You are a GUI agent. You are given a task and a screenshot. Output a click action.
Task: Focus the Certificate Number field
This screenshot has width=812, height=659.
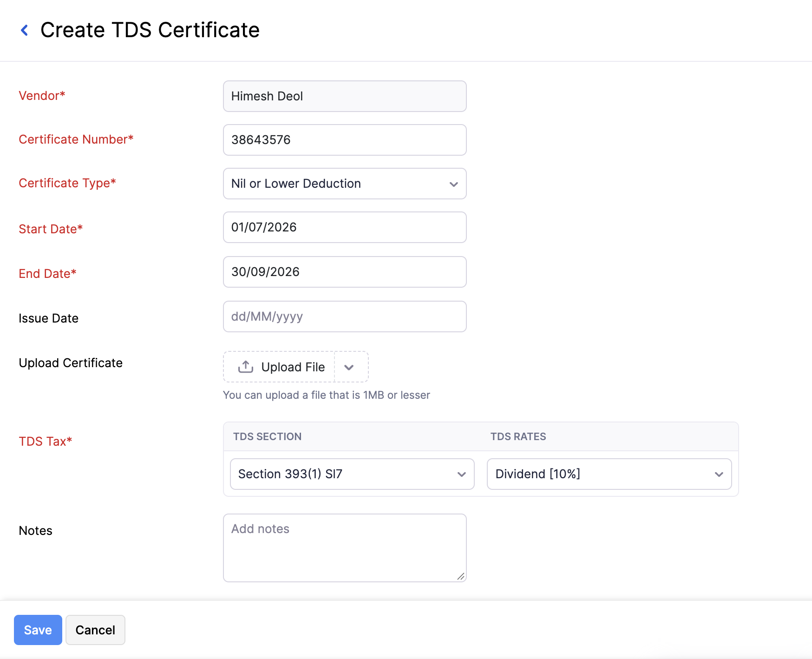tap(345, 140)
